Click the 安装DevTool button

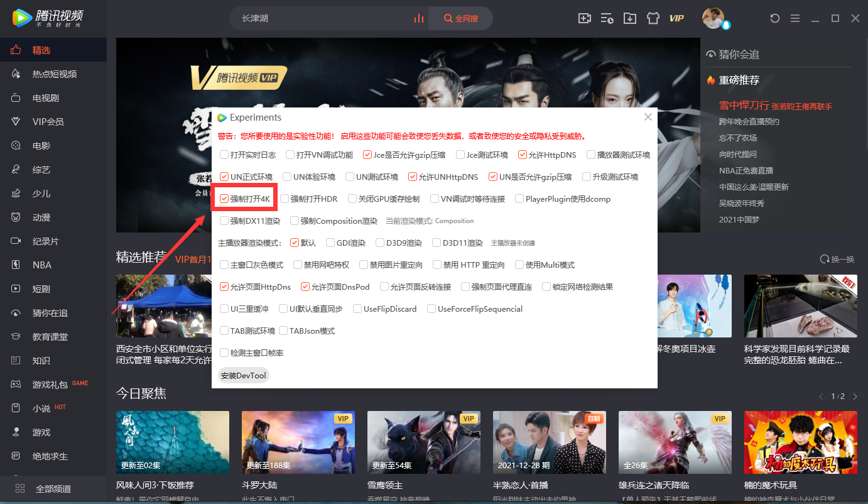pos(243,375)
